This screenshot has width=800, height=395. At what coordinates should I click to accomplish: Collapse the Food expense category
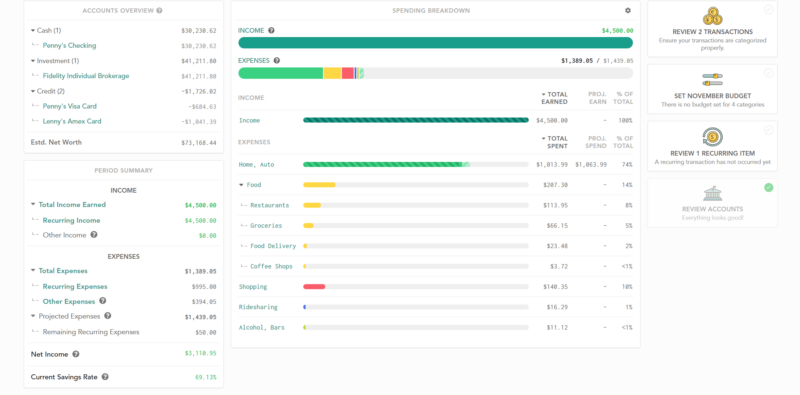click(241, 185)
